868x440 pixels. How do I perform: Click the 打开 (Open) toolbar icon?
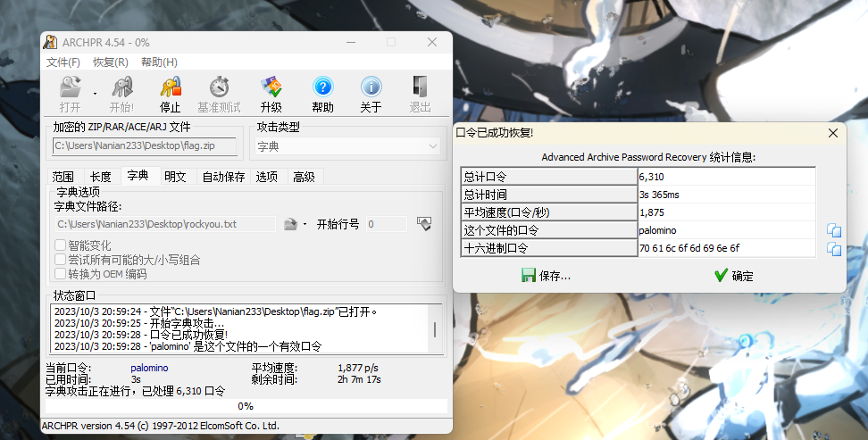71,87
